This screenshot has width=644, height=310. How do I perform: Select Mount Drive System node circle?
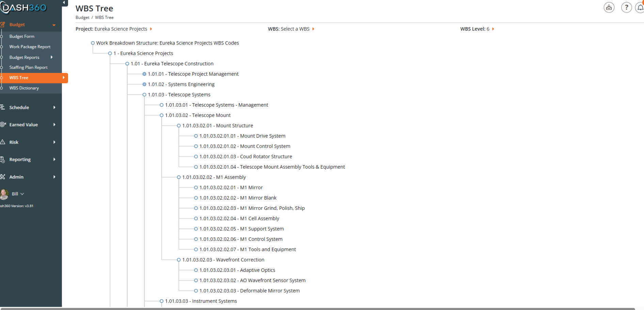[x=196, y=136]
